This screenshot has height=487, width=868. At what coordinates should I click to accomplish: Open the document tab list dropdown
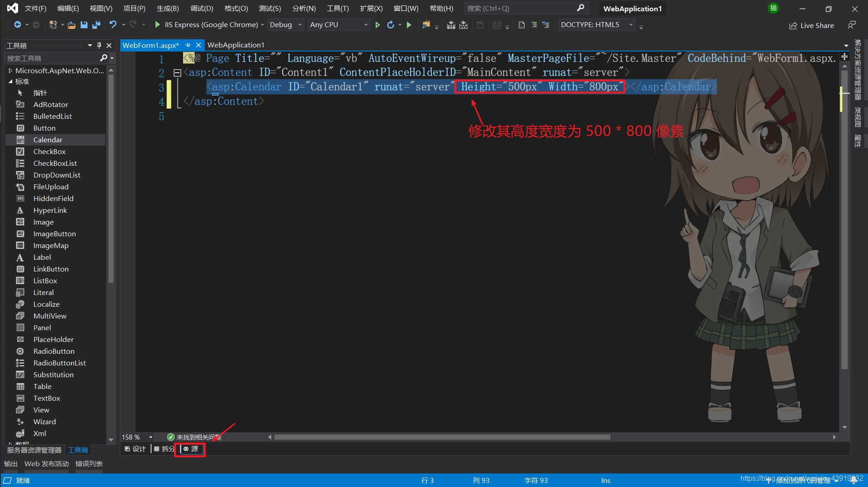846,46
